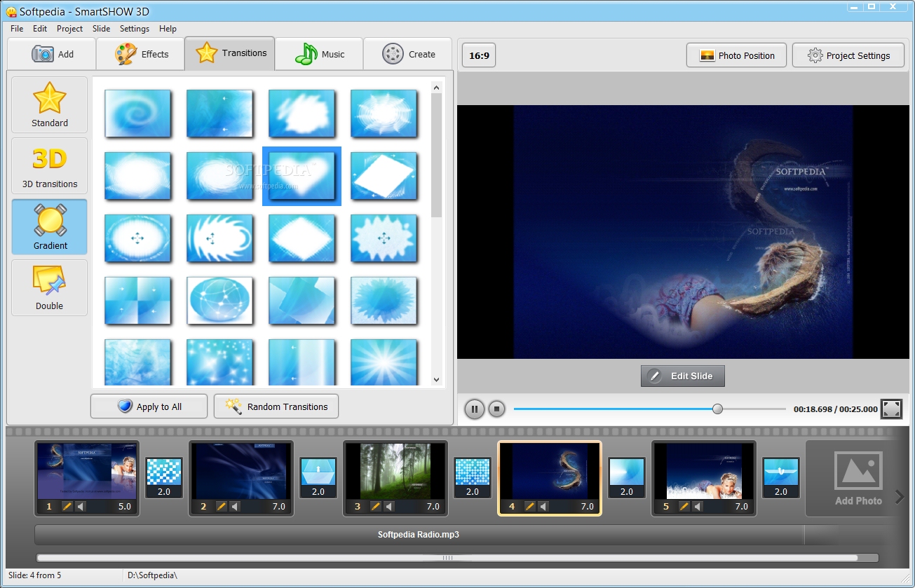Open transition after slide 4

[x=627, y=478]
